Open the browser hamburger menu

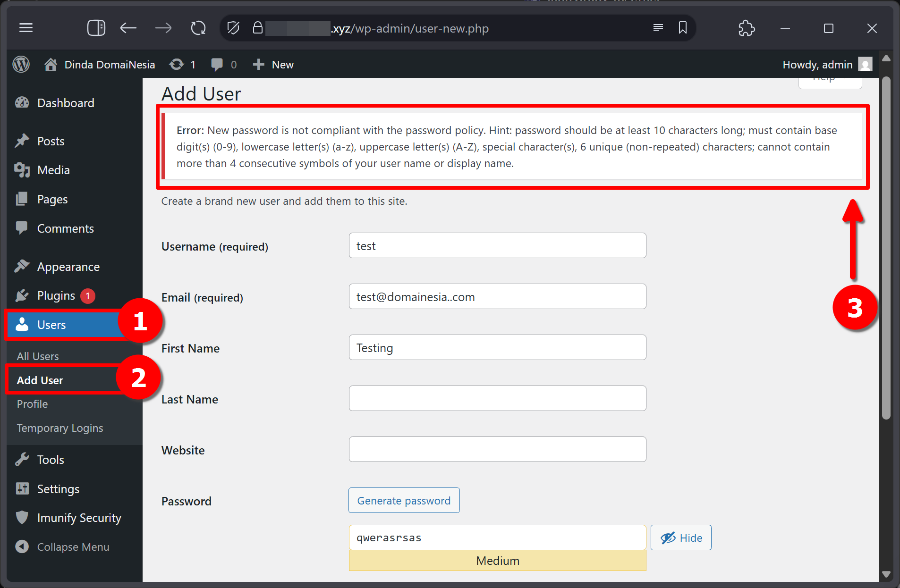coord(26,28)
